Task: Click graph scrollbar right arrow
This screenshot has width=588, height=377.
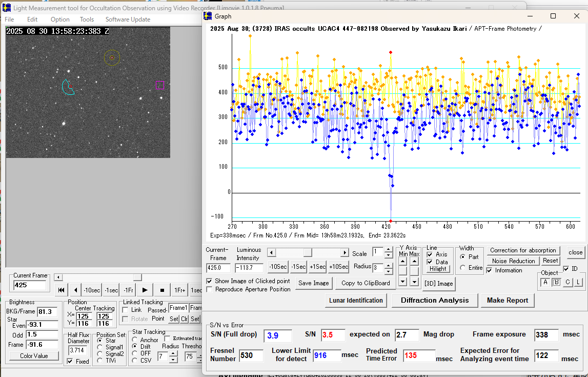Action: tap(344, 253)
